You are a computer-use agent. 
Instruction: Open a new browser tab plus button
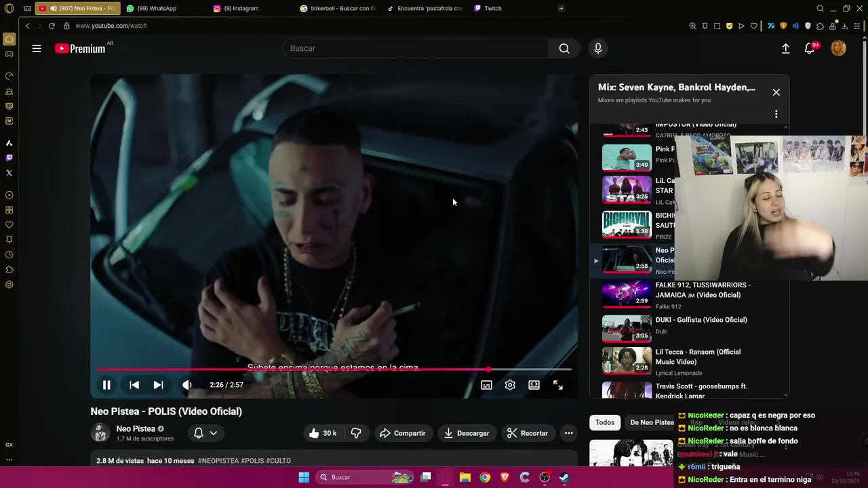[561, 8]
